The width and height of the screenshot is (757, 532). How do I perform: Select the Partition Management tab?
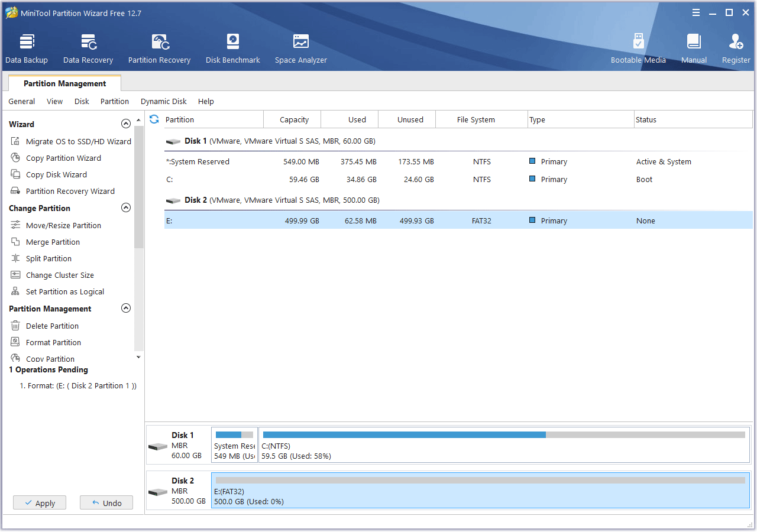65,83
